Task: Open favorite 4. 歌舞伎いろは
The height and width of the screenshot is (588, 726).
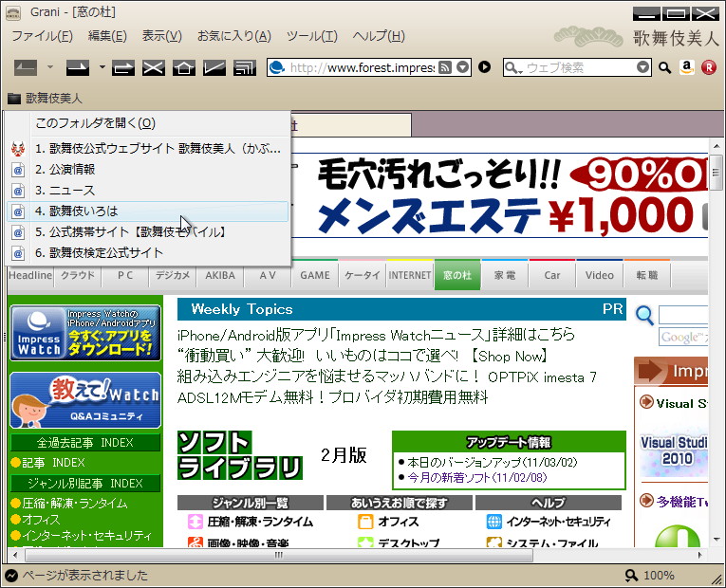Action: coord(148,211)
